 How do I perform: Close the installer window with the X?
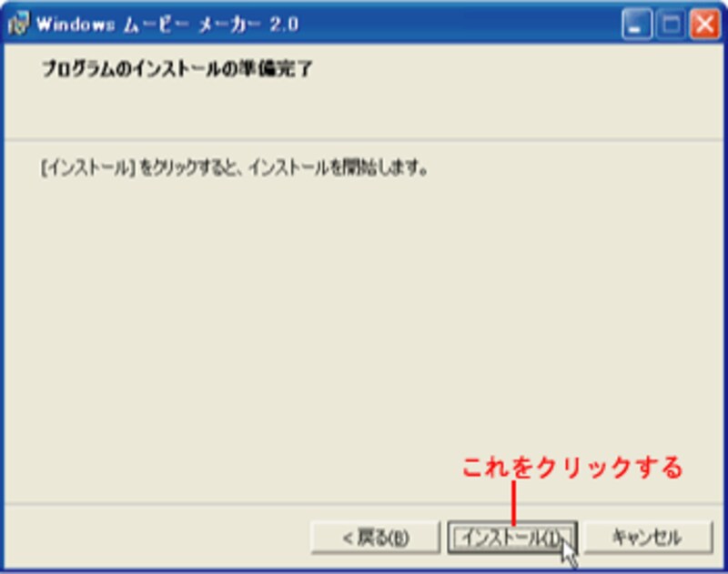tap(704, 24)
